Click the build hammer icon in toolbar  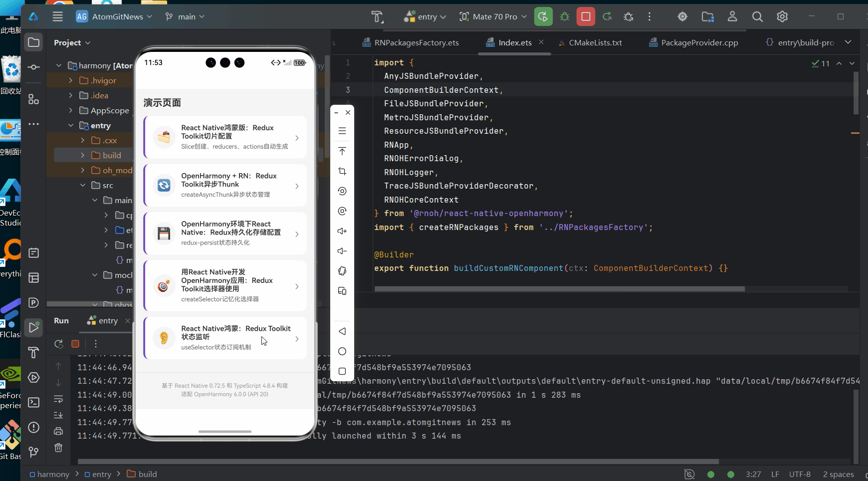[x=378, y=16]
